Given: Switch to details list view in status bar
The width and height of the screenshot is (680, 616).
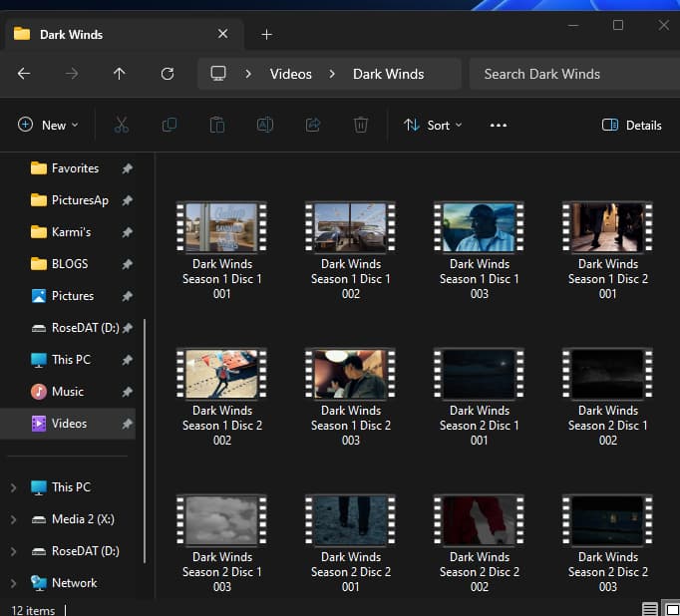Looking at the screenshot, I should tap(650, 609).
